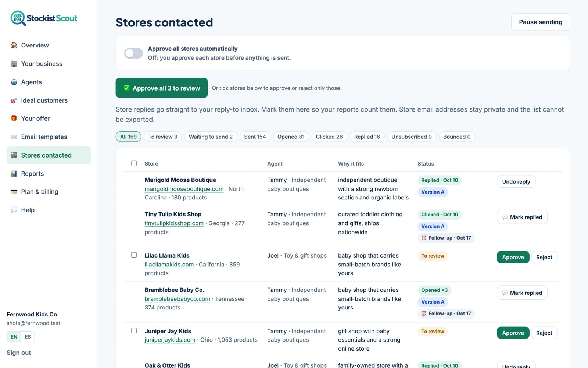Select the Replied 16 filter
This screenshot has height=368, width=588.
click(x=367, y=137)
